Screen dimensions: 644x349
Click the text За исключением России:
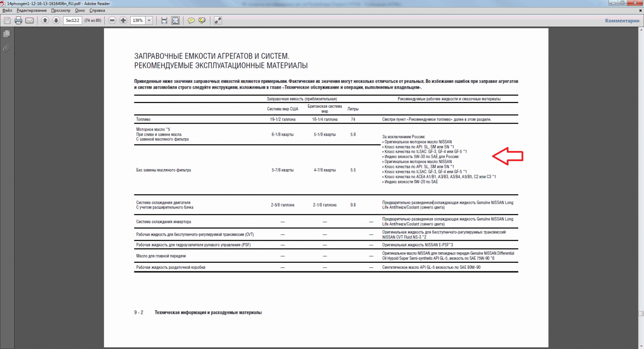click(x=404, y=137)
